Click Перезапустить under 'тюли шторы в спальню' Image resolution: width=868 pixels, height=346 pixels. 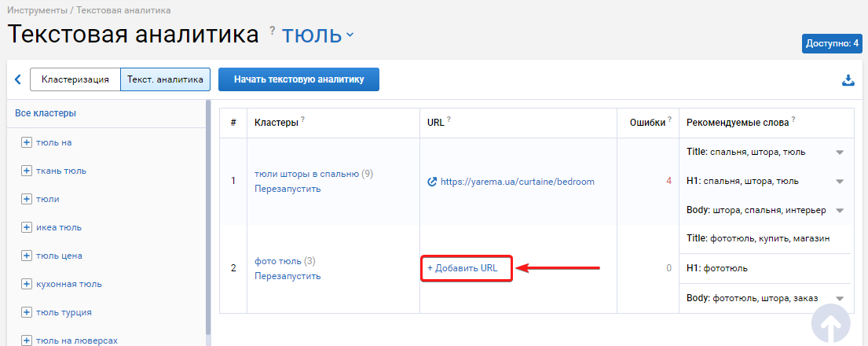pos(288,189)
